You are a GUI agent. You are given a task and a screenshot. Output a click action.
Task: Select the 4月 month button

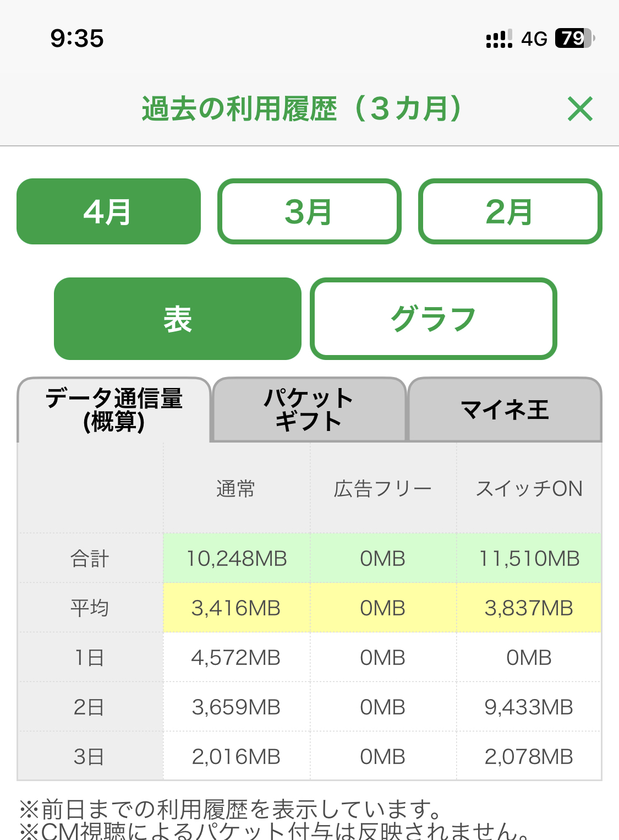[108, 211]
